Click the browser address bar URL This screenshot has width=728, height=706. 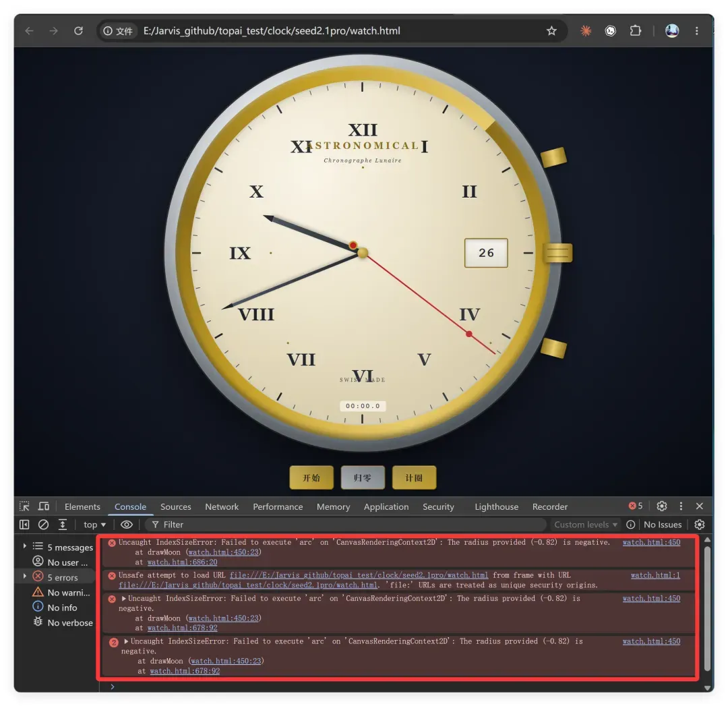coord(272,30)
